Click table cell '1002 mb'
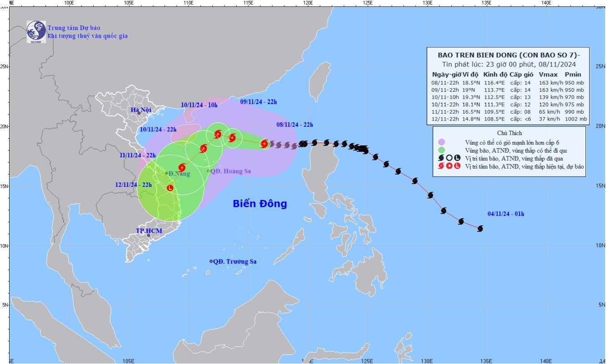 (x=576, y=119)
